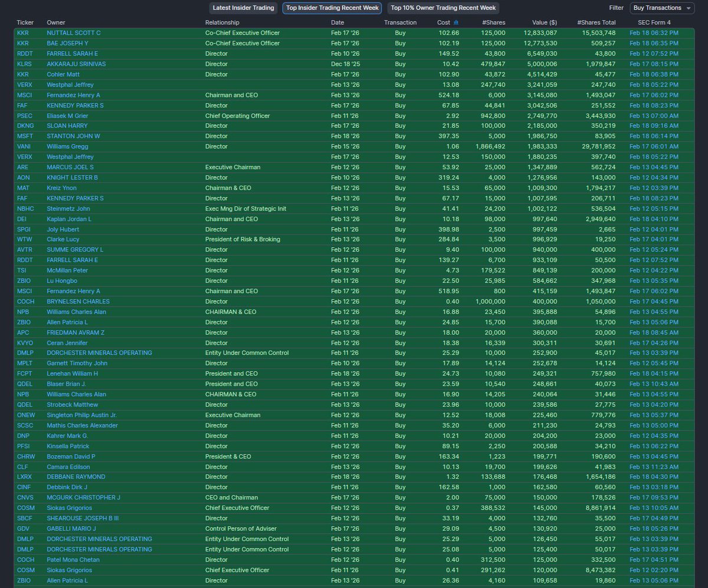Viewport: 708px width, 588px height.
Task: Click the share count 1,866,492 for VANI
Action: [490, 146]
